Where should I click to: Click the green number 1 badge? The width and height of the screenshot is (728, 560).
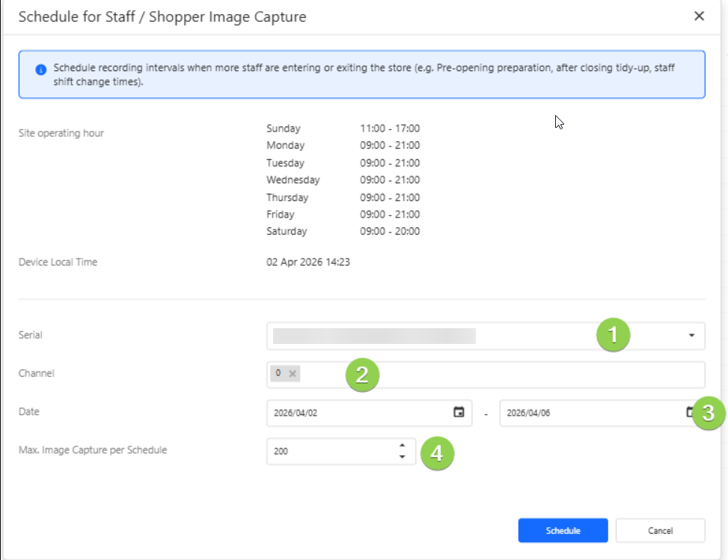point(614,336)
